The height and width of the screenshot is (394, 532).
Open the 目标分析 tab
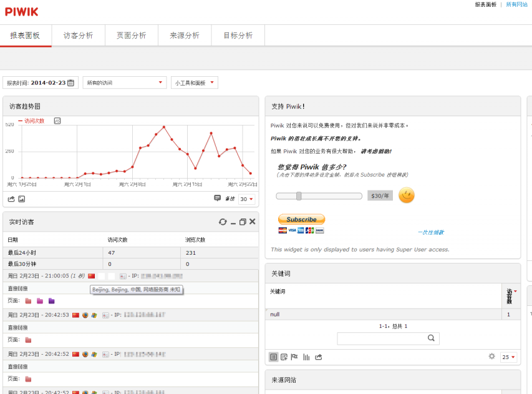(238, 36)
